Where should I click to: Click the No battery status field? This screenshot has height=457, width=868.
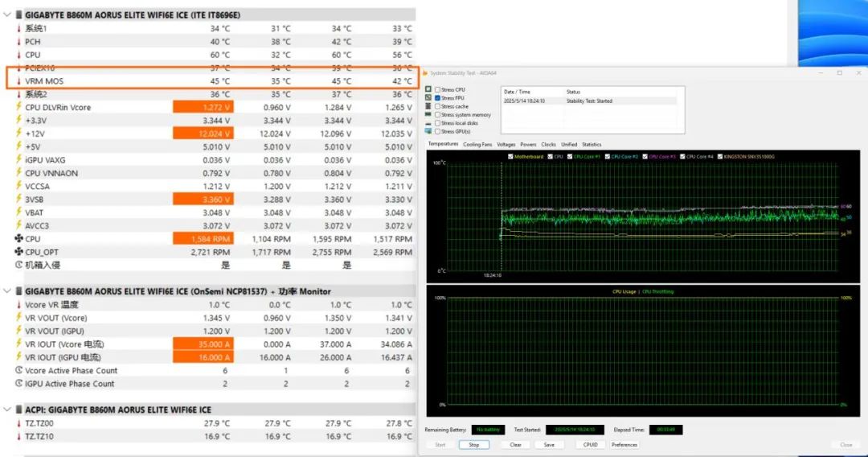pos(489,430)
